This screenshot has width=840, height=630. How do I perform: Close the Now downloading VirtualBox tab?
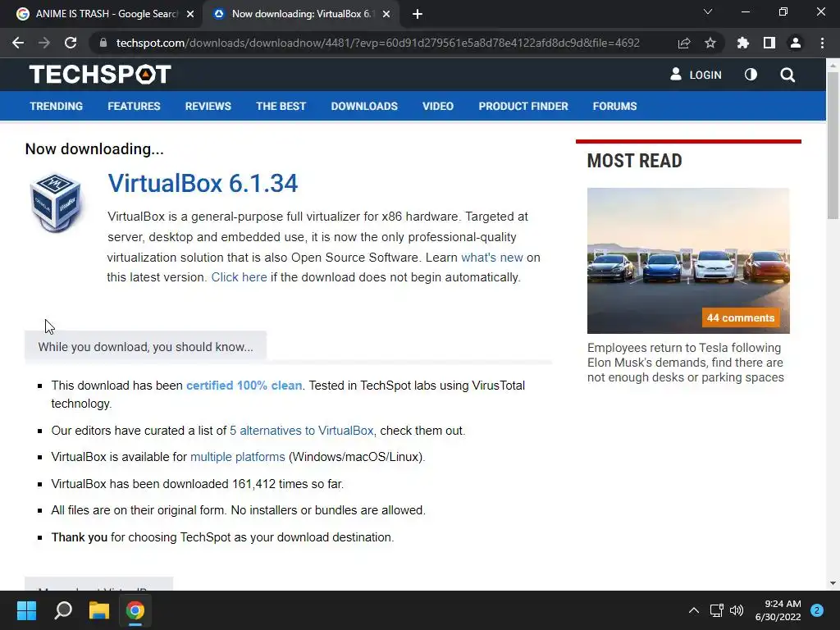386,14
